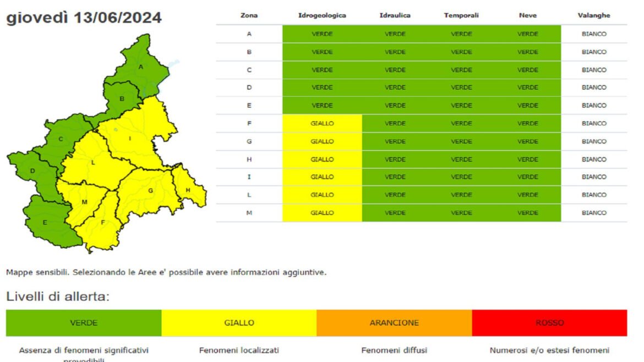Viewport: 644px width, 362px height.
Task: Select zone H on the map
Action: (x=188, y=190)
